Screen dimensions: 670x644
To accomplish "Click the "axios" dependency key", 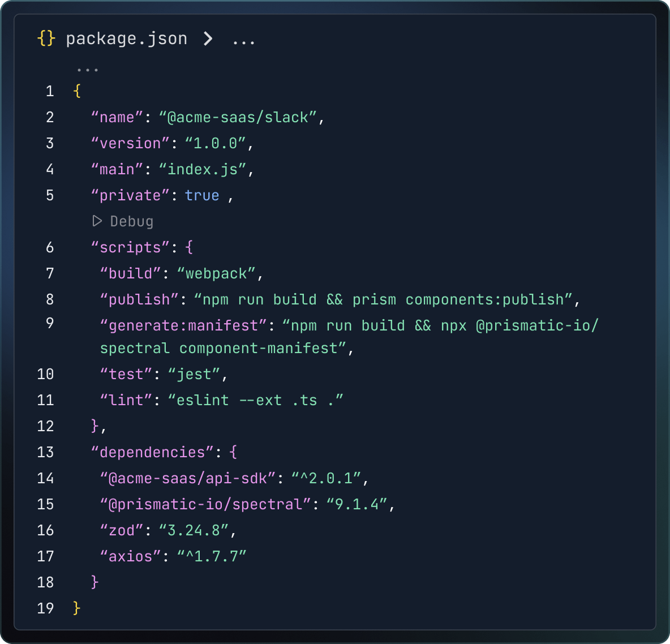I will pyautogui.click(x=130, y=556).
